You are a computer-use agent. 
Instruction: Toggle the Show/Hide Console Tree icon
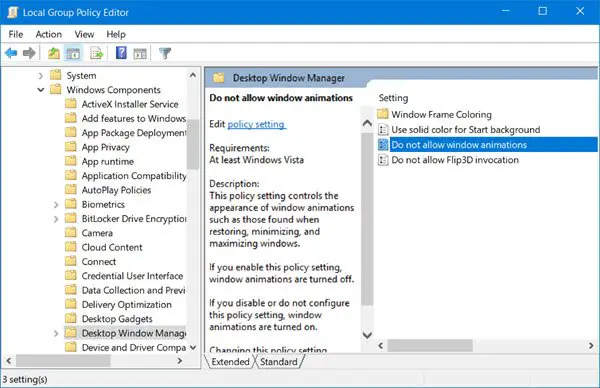point(73,53)
